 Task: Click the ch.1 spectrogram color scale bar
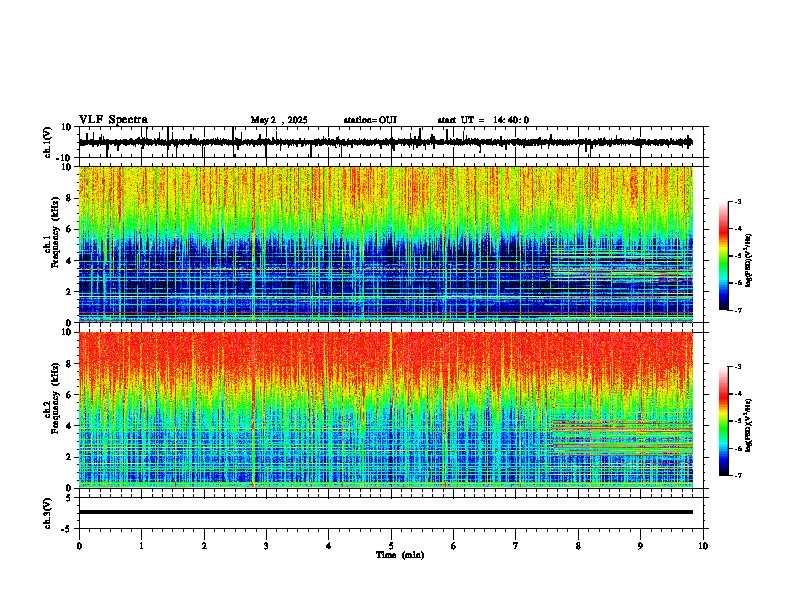coord(724,256)
